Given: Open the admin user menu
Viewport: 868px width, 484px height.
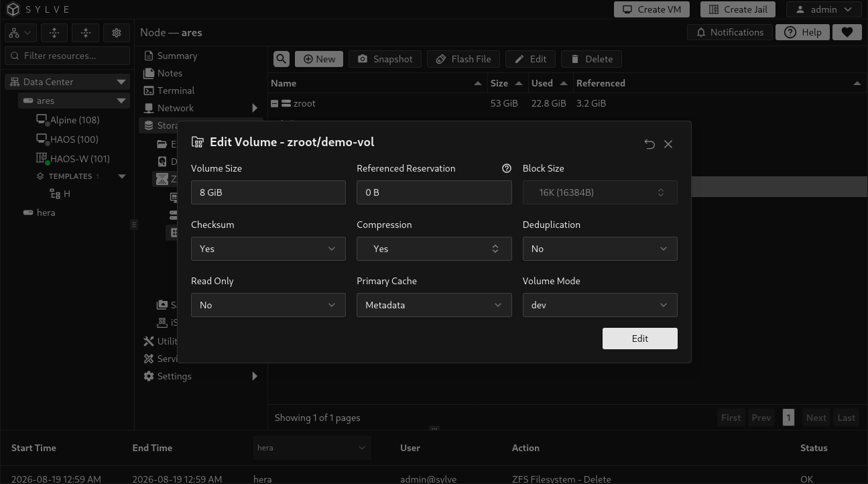Looking at the screenshot, I should [x=824, y=9].
